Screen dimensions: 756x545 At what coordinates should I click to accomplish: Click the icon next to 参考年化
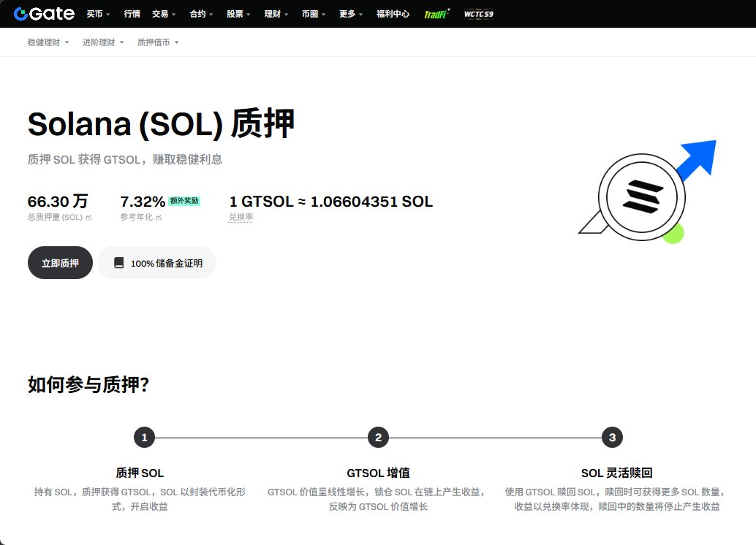coord(159,217)
